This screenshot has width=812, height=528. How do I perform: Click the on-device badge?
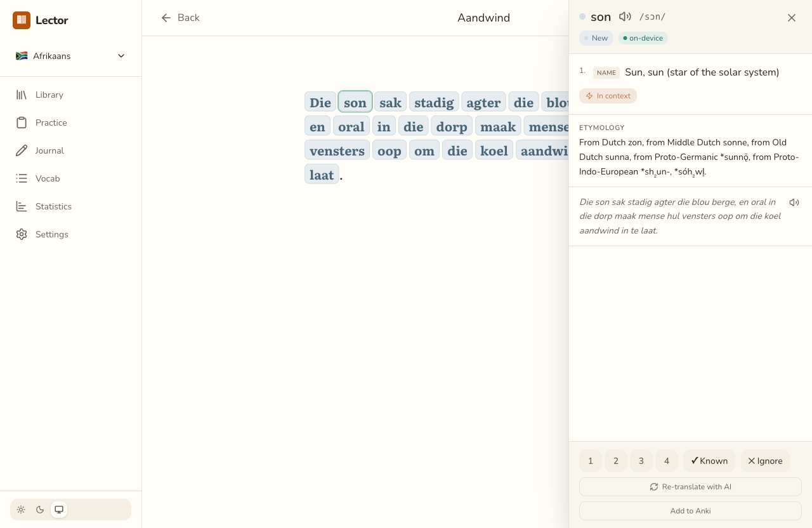(x=643, y=38)
